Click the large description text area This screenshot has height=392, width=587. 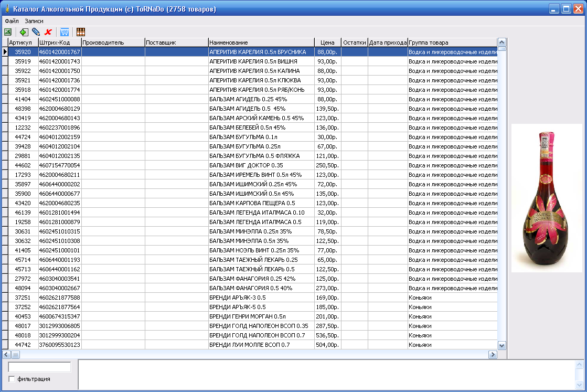pyautogui.click(x=326, y=375)
